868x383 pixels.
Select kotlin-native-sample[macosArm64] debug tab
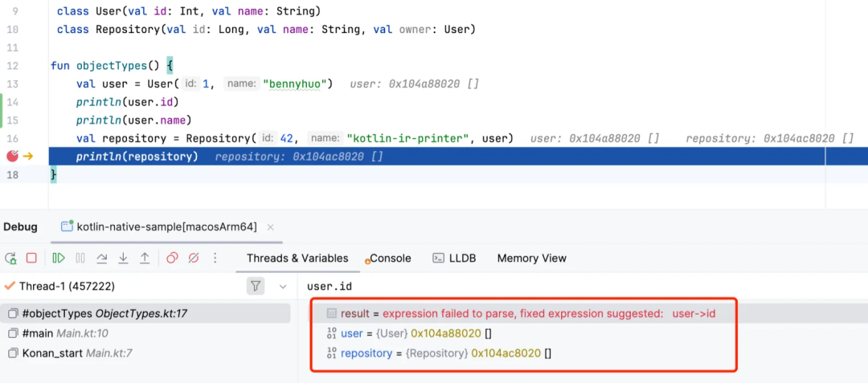[166, 226]
